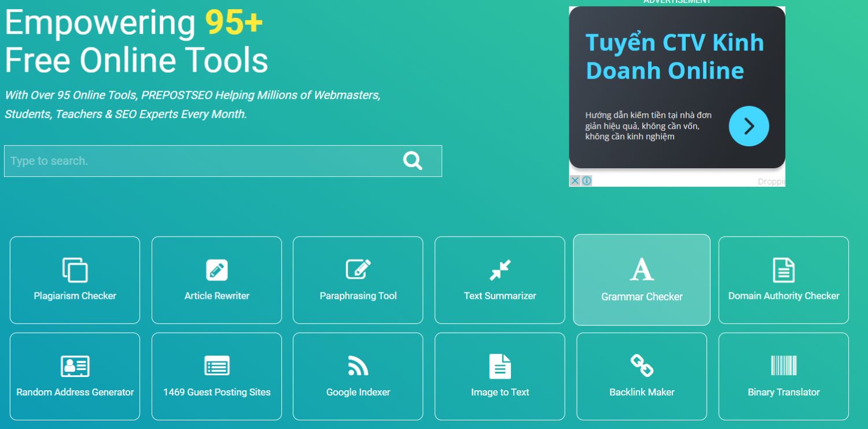Click the 'Free Online Tools' heading text
Screen dimensions: 868x429
(137, 60)
